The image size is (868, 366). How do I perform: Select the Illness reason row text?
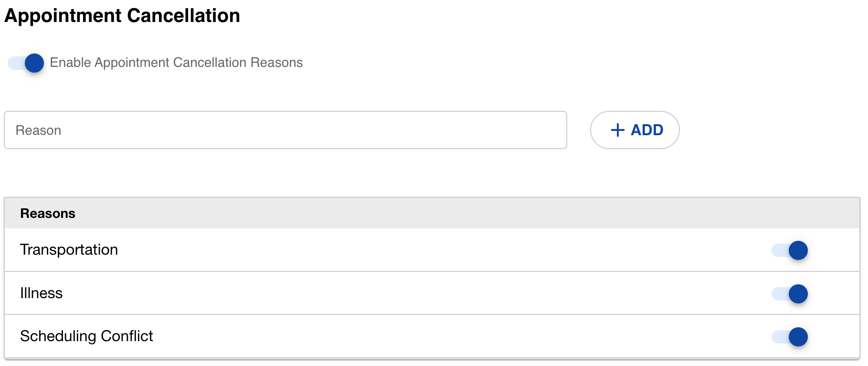[x=41, y=293]
